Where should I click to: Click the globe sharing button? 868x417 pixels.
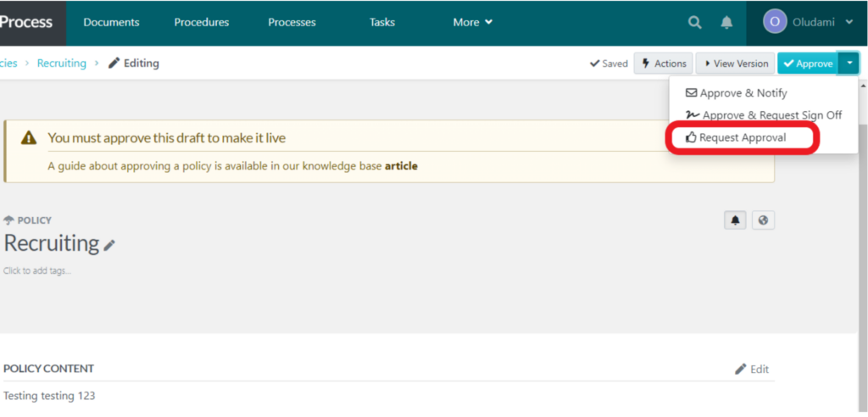coord(764,220)
